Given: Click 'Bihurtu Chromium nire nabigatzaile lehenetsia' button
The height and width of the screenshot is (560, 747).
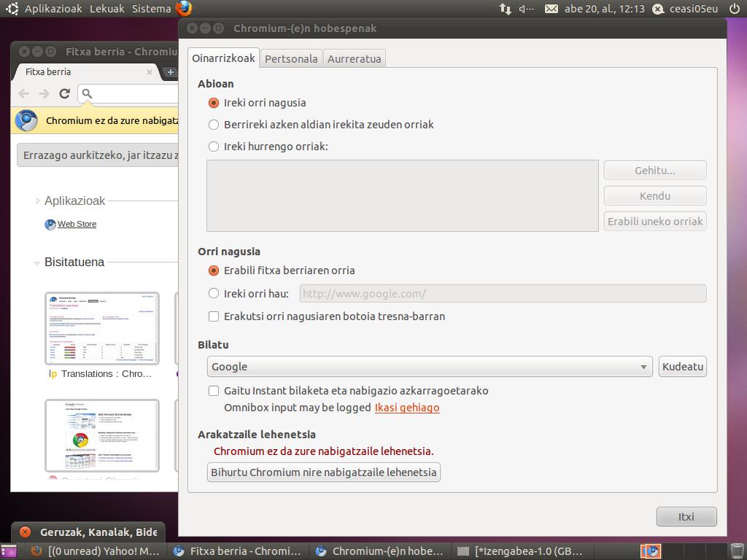Looking at the screenshot, I should 324,472.
